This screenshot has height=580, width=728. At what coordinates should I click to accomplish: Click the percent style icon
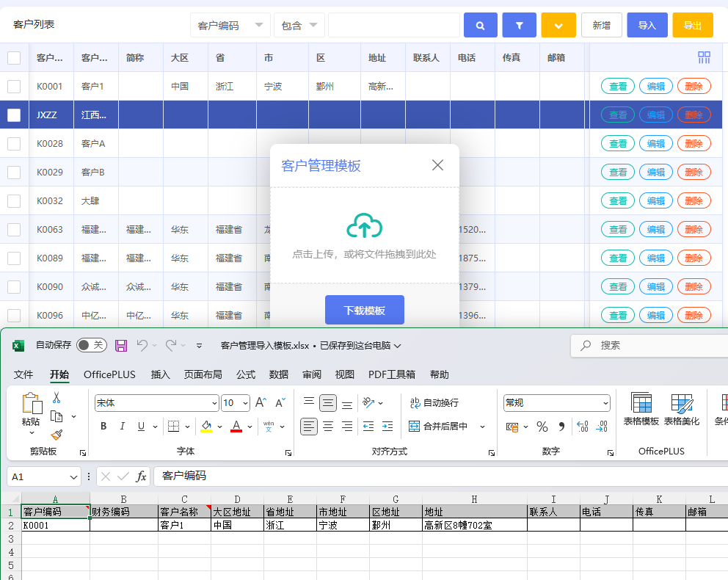click(542, 427)
